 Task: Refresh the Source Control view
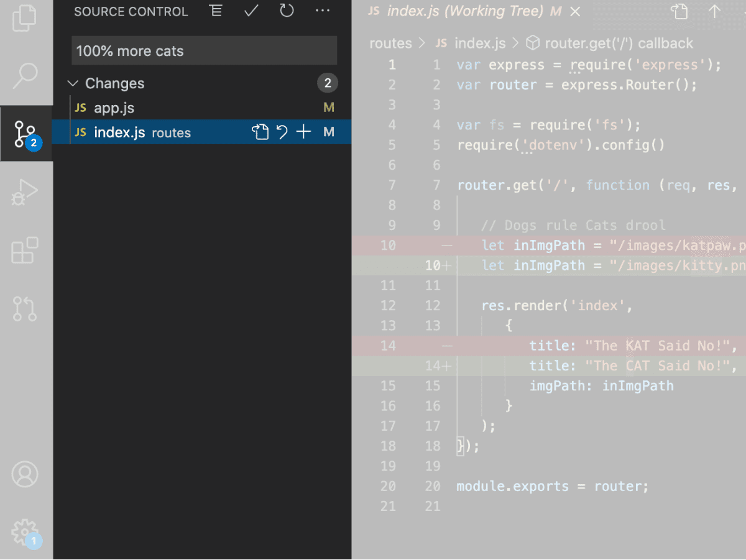tap(287, 11)
